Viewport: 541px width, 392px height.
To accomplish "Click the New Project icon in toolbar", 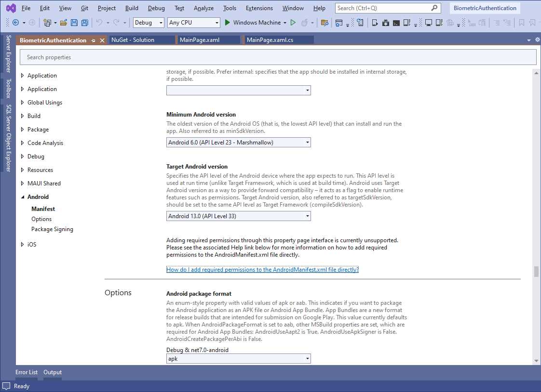I will click(x=47, y=23).
